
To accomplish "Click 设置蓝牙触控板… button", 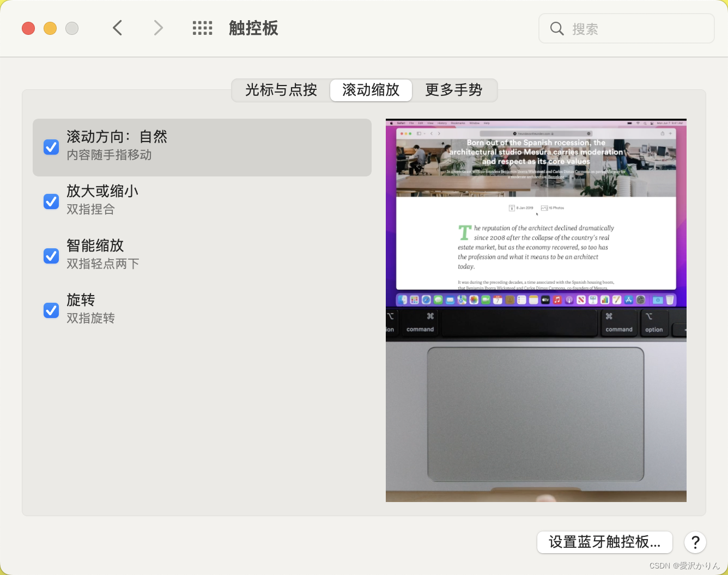I will (x=605, y=542).
